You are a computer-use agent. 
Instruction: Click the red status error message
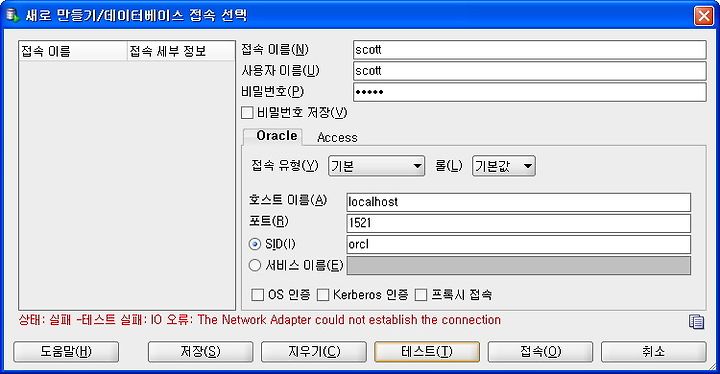pyautogui.click(x=259, y=320)
